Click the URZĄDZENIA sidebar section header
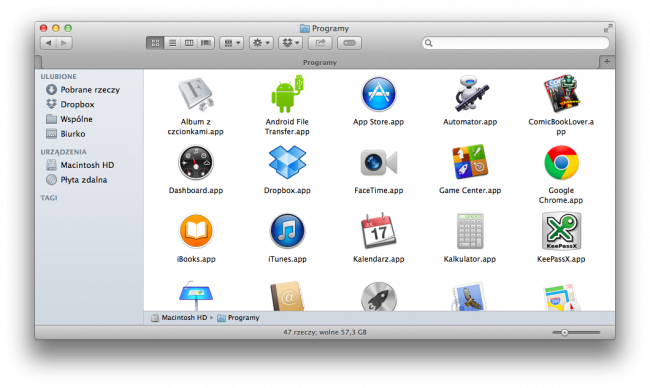Screen dimensions: 650x388 click(x=63, y=152)
